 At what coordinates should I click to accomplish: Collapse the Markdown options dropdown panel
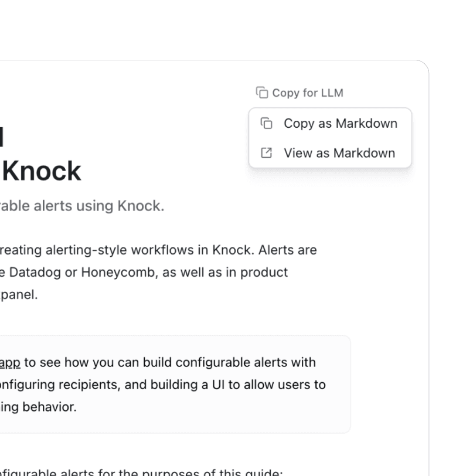coord(300,93)
